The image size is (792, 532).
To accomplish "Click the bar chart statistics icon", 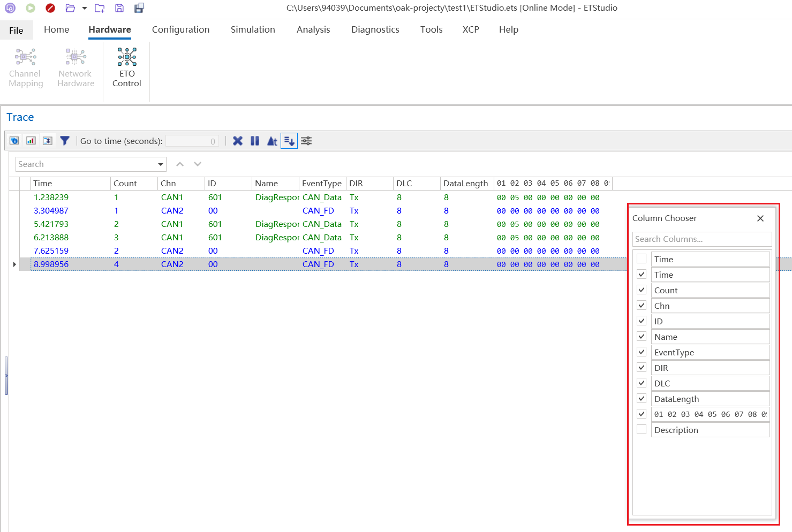I will pos(31,141).
